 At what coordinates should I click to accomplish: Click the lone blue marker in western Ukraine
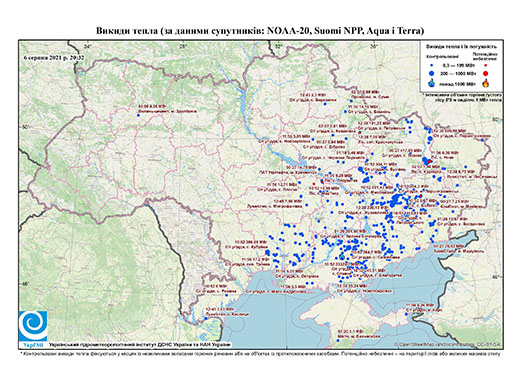(x=138, y=115)
